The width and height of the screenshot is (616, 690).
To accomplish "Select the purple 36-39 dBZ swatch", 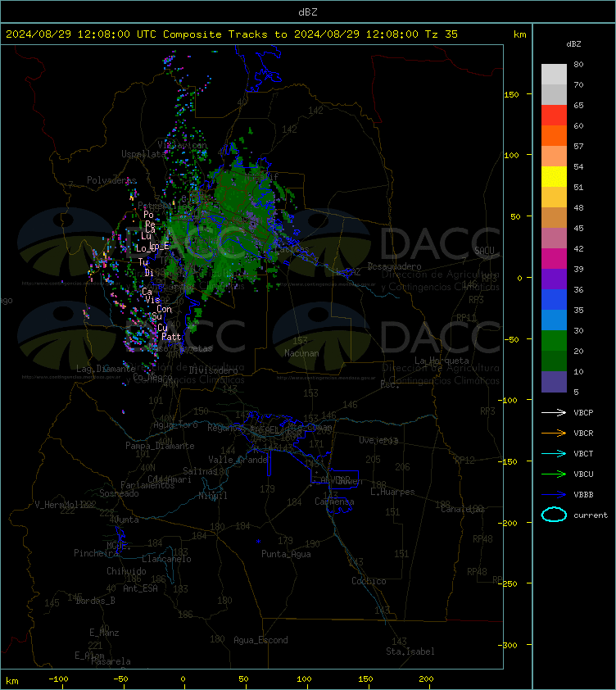I will 554,279.
